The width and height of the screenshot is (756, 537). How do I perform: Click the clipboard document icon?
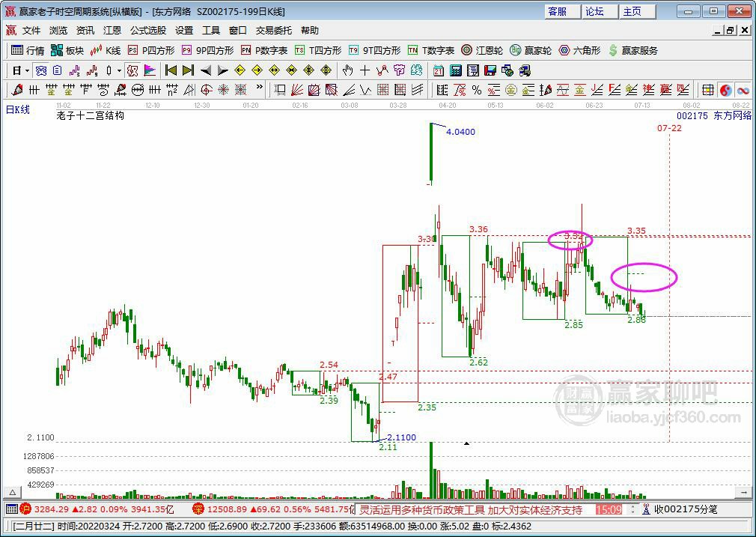click(x=58, y=71)
